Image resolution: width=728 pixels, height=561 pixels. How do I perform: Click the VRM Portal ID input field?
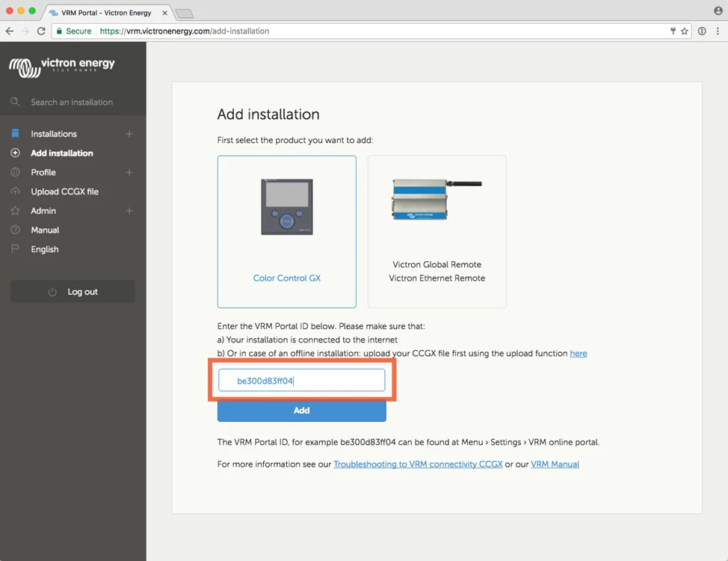(302, 380)
